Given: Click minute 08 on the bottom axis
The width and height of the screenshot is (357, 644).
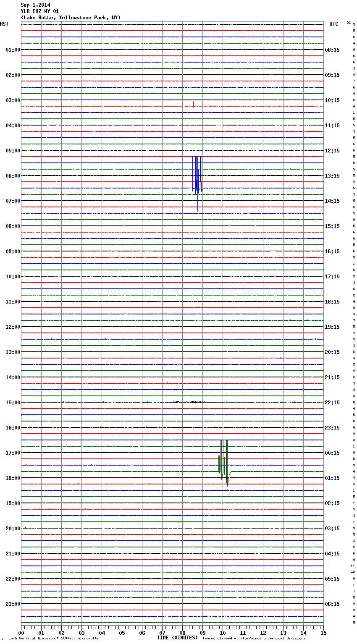Looking at the screenshot, I should click(182, 633).
